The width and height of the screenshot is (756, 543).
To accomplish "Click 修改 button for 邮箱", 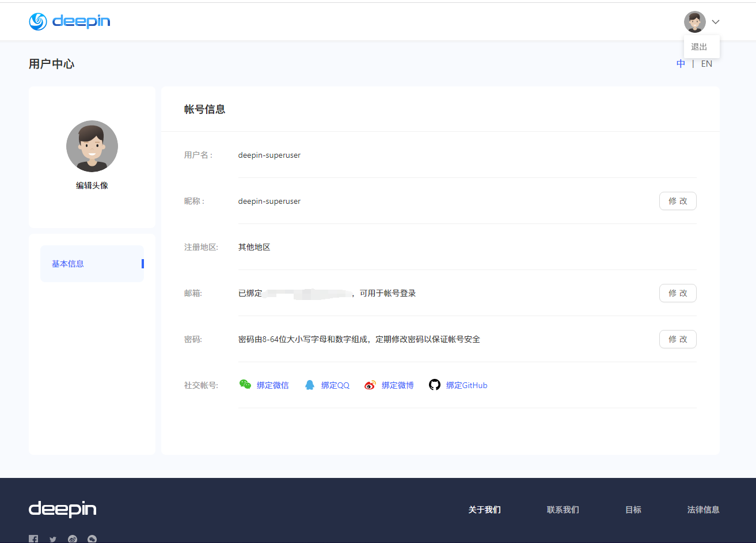I will [678, 293].
